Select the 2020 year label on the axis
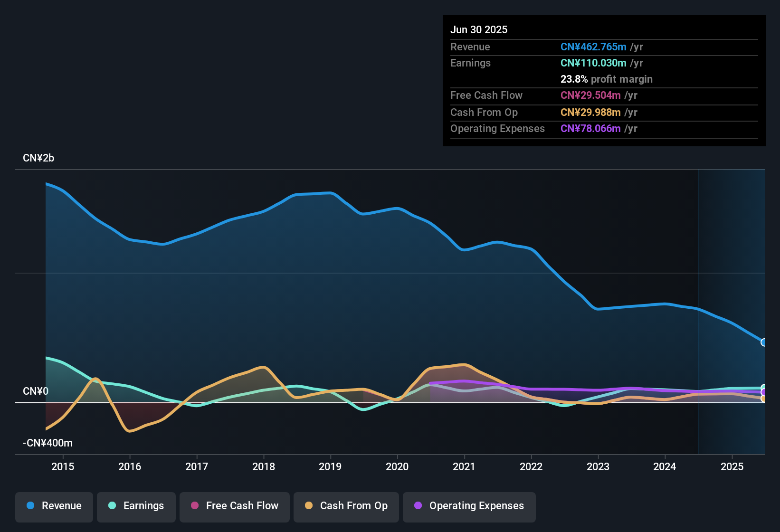This screenshot has height=532, width=780. pos(398,466)
